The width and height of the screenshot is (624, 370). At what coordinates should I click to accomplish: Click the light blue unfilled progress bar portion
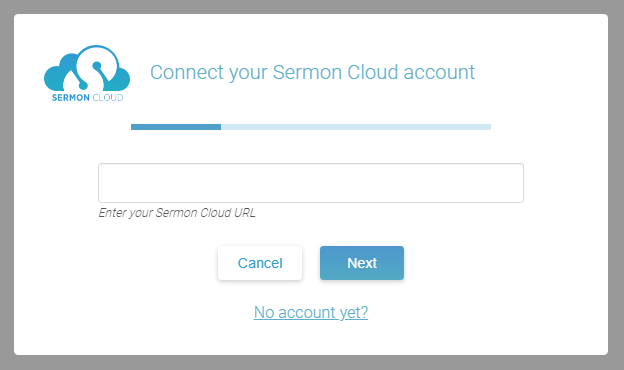356,127
